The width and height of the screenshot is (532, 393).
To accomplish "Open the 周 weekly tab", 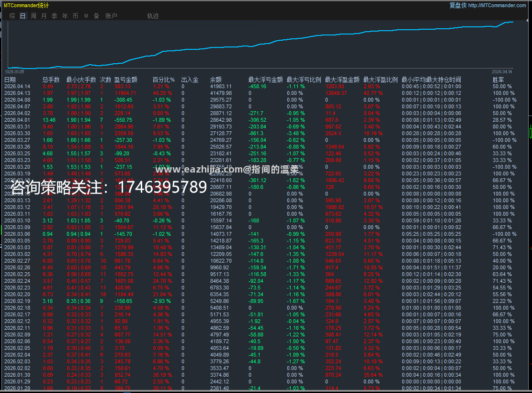I will click(x=33, y=16).
